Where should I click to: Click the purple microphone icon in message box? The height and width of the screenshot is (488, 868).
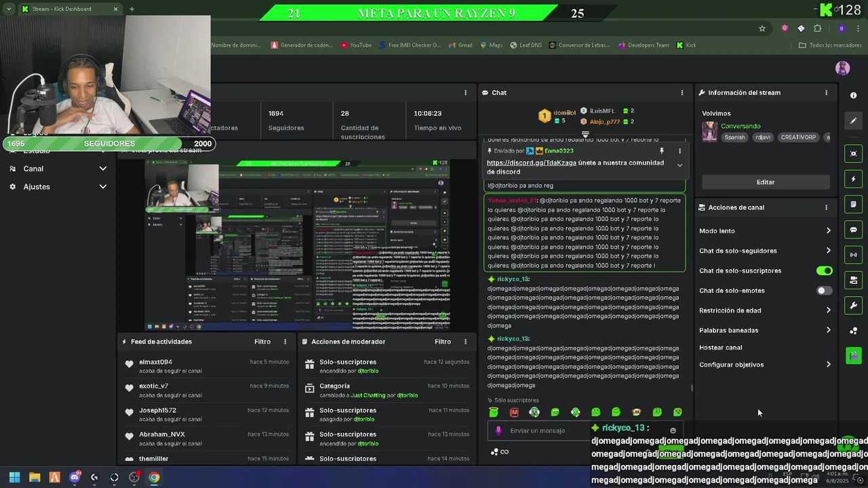498,430
